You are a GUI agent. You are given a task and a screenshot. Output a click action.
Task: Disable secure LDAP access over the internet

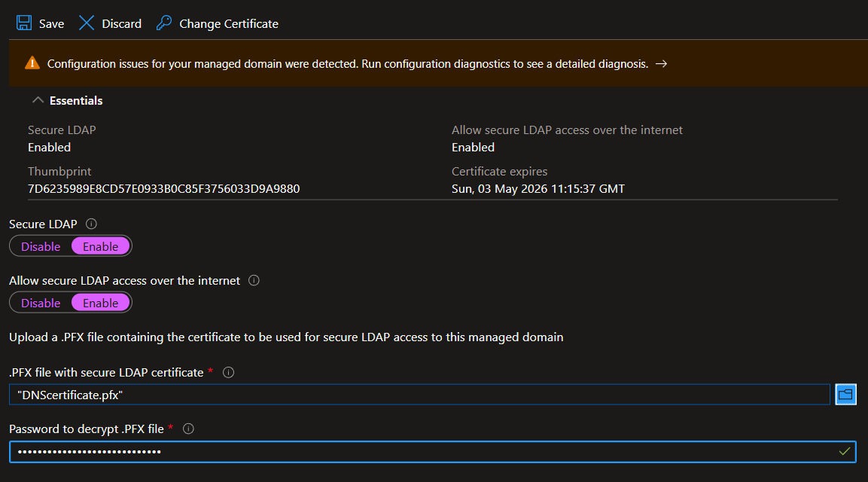41,303
